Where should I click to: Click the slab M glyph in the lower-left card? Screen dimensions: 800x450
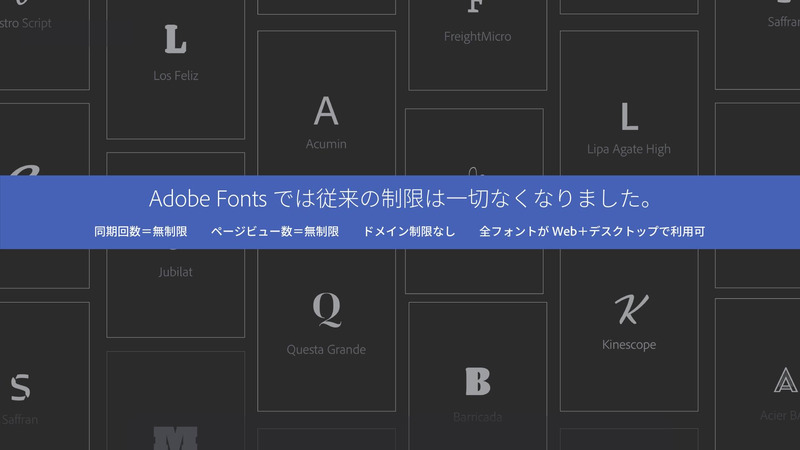176,438
